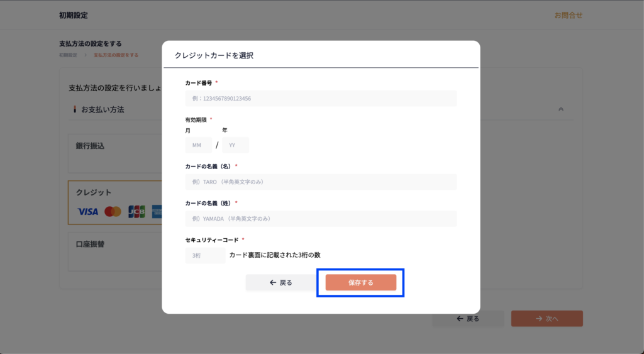Focus the カードの名義（名） field
The height and width of the screenshot is (354, 644).
321,182
